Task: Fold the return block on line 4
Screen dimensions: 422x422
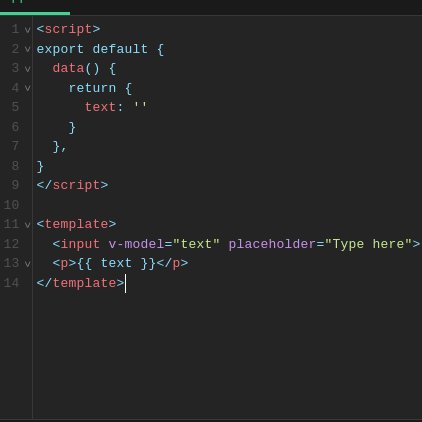Action: pyautogui.click(x=27, y=88)
